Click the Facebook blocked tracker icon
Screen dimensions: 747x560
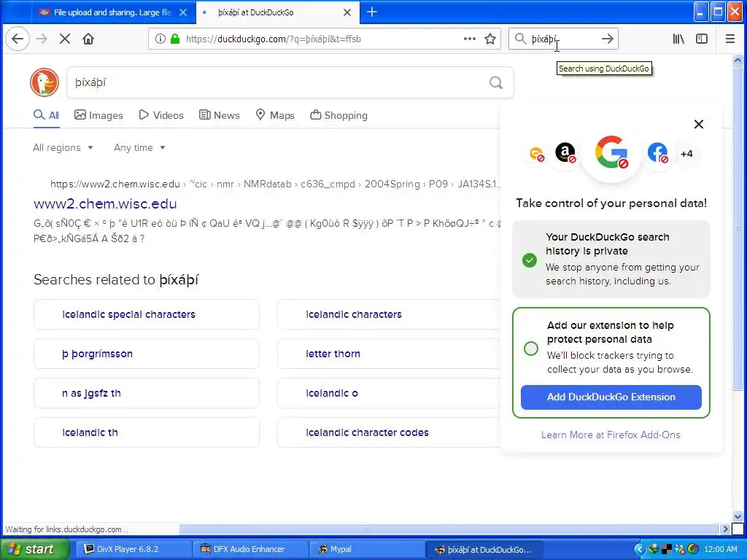(x=658, y=153)
